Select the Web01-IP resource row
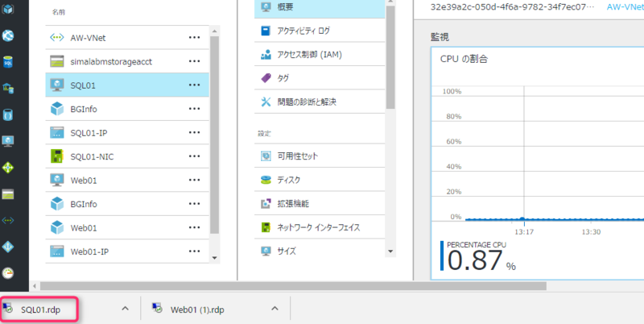The width and height of the screenshot is (644, 324). [127, 251]
